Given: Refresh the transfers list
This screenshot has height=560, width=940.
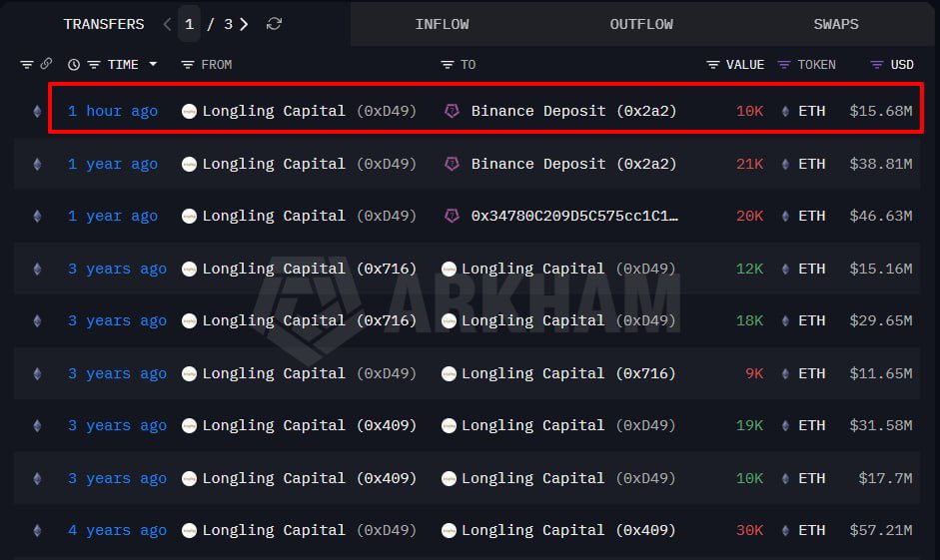Looking at the screenshot, I should (x=274, y=24).
